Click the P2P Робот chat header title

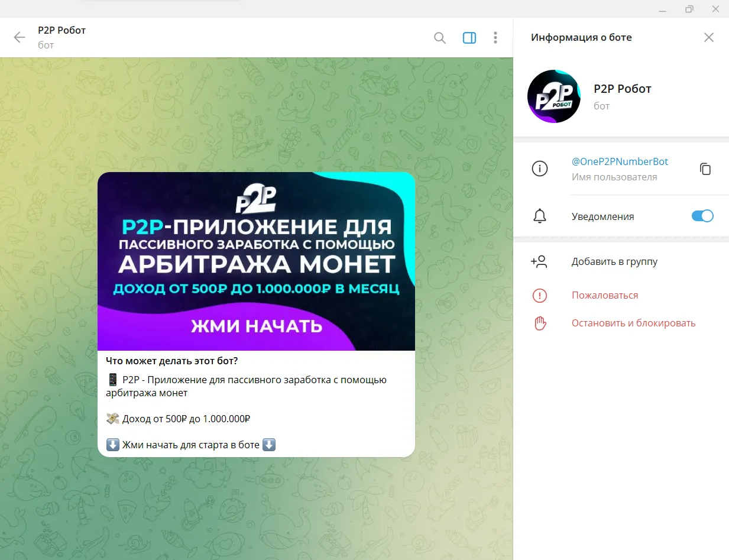(62, 30)
